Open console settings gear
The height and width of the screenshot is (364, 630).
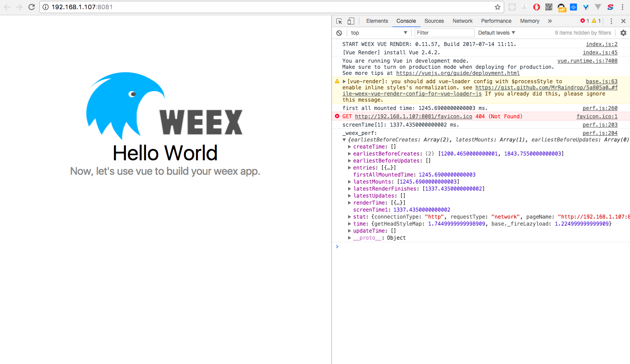pyautogui.click(x=623, y=33)
